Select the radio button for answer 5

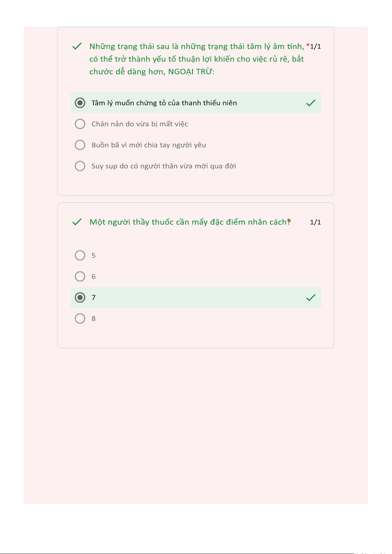(80, 255)
